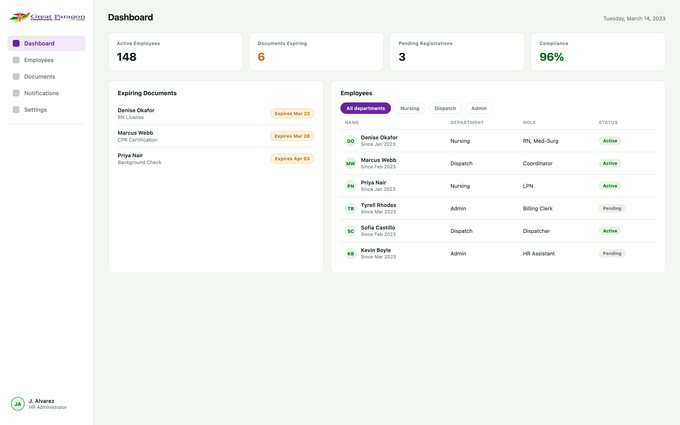Click the Expires Apr 03 badge

click(292, 159)
